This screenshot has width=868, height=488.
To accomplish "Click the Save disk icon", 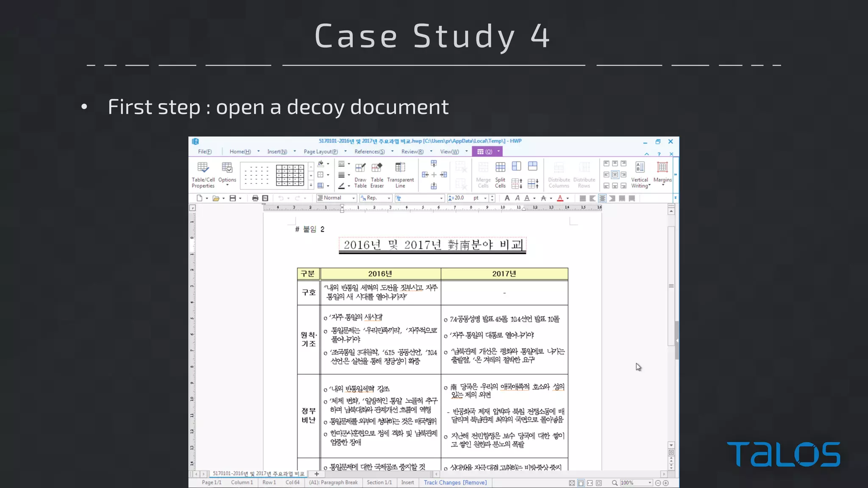I will (233, 198).
